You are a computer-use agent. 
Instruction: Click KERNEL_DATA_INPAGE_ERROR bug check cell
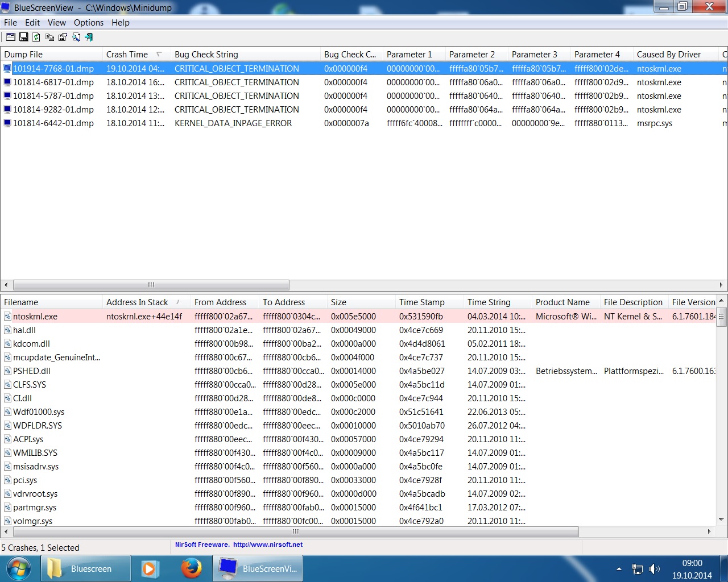coord(233,123)
